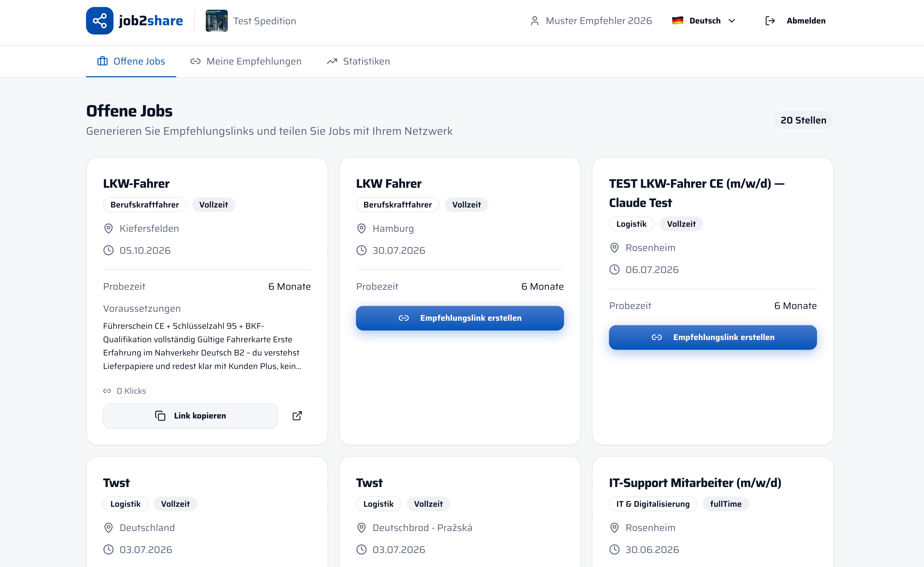Create Empfehlungslink for the TEST LKW-Fahrer CE job
The image size is (924, 567).
tap(712, 337)
